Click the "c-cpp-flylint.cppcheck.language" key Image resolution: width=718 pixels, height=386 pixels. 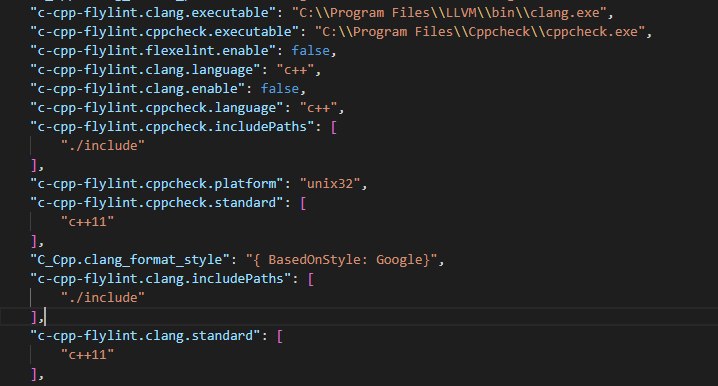coord(157,108)
